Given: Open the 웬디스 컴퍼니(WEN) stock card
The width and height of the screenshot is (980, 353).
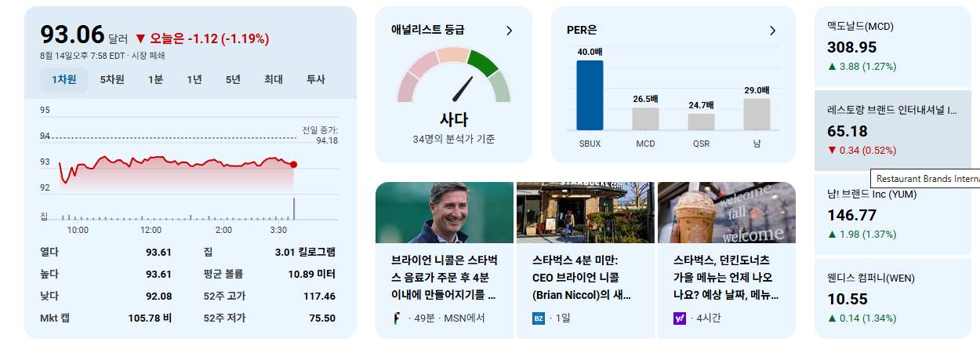Looking at the screenshot, I should (893, 298).
